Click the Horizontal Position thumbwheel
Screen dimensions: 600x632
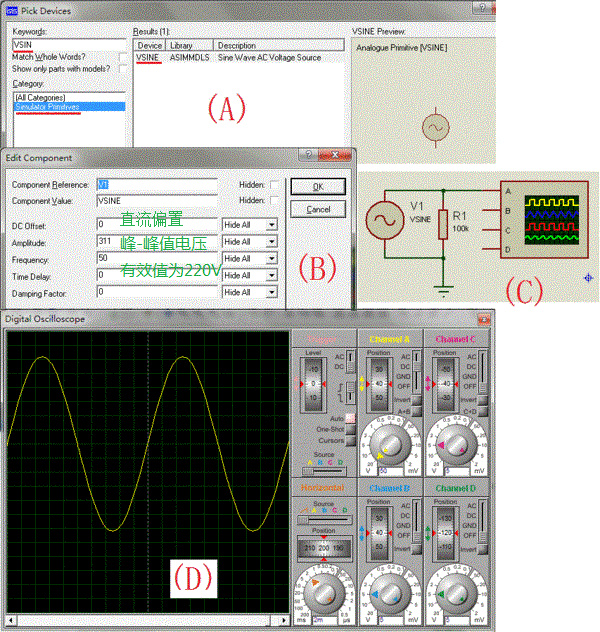(x=324, y=548)
